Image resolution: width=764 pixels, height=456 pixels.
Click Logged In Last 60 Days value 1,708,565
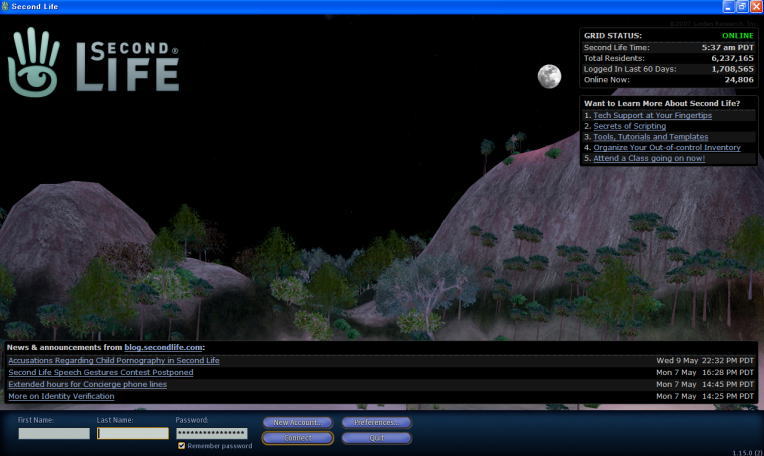(x=732, y=69)
